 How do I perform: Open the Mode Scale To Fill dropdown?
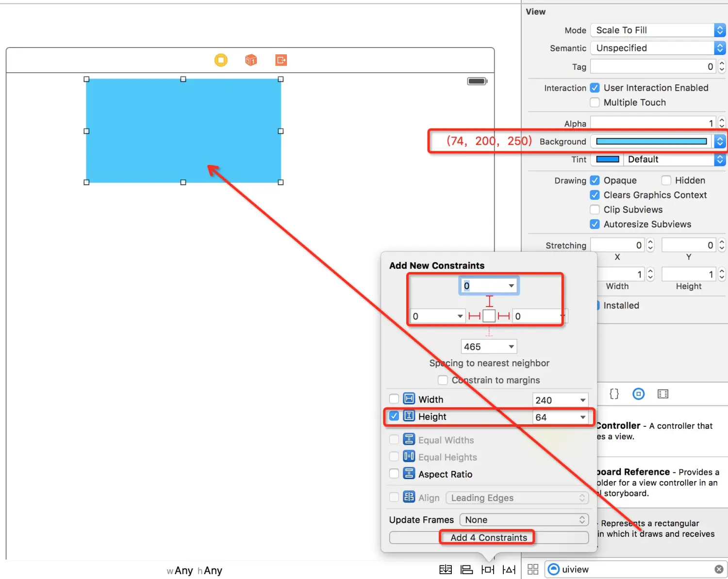(x=658, y=30)
